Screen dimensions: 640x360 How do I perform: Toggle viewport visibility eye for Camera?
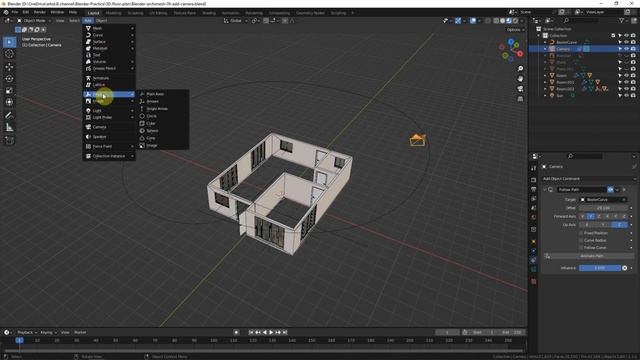click(x=627, y=49)
